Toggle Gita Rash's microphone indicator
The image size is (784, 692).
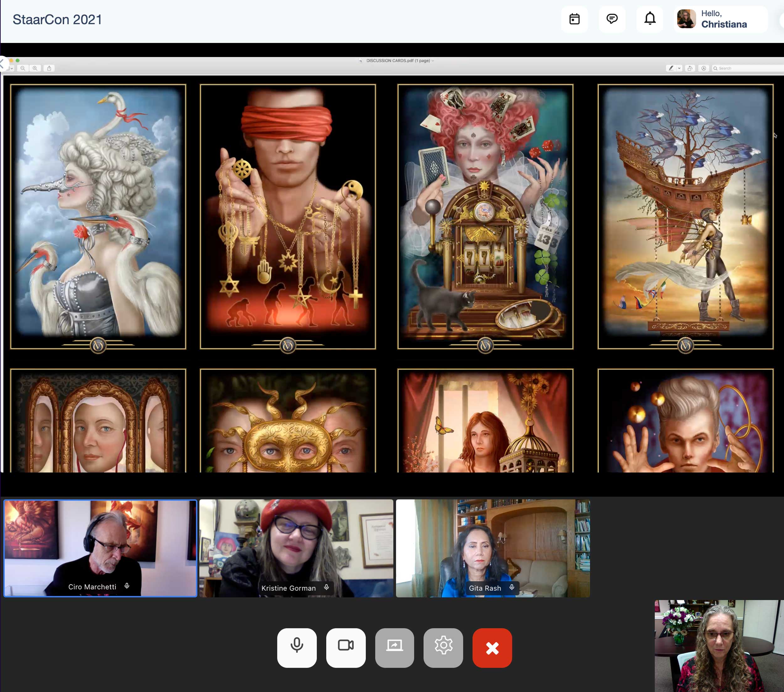coord(512,587)
